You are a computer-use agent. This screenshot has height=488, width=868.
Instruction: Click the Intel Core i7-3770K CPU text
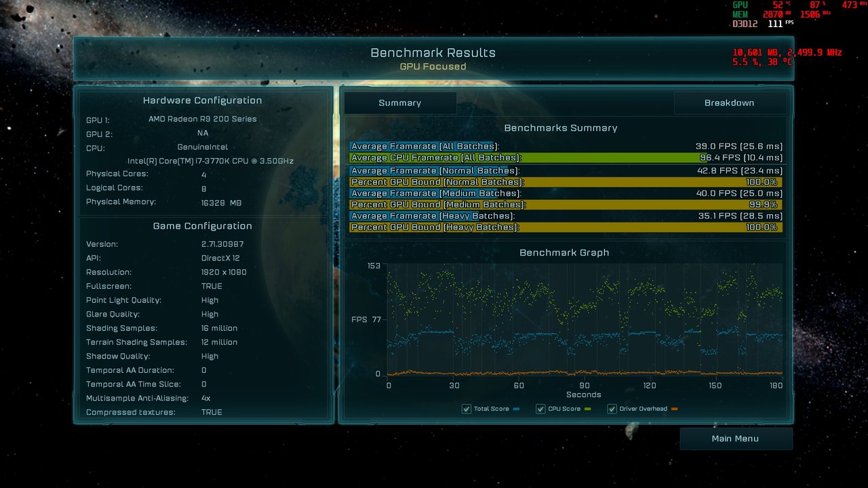point(211,161)
